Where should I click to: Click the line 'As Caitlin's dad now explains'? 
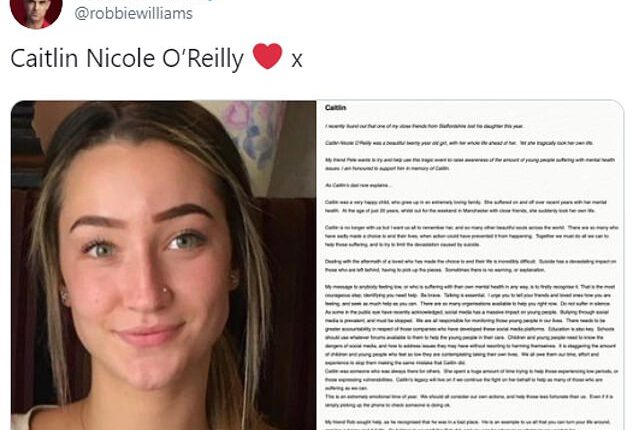pyautogui.click(x=358, y=185)
